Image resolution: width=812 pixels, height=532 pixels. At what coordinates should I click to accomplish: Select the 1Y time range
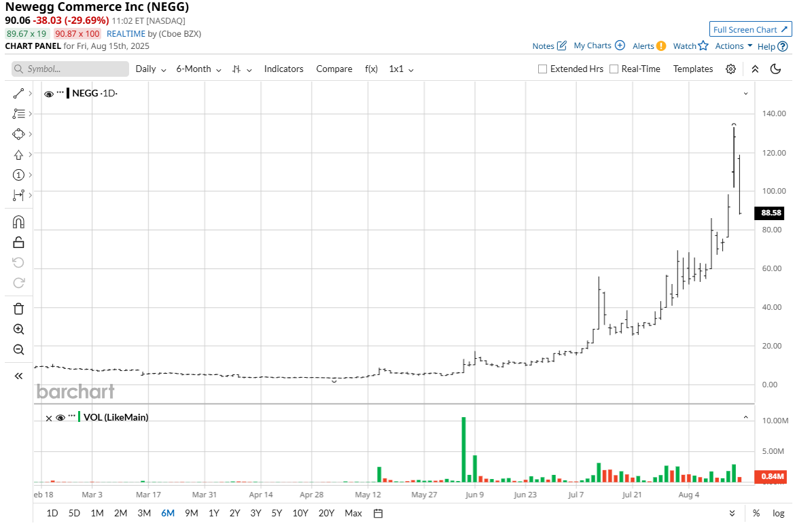[x=214, y=514]
